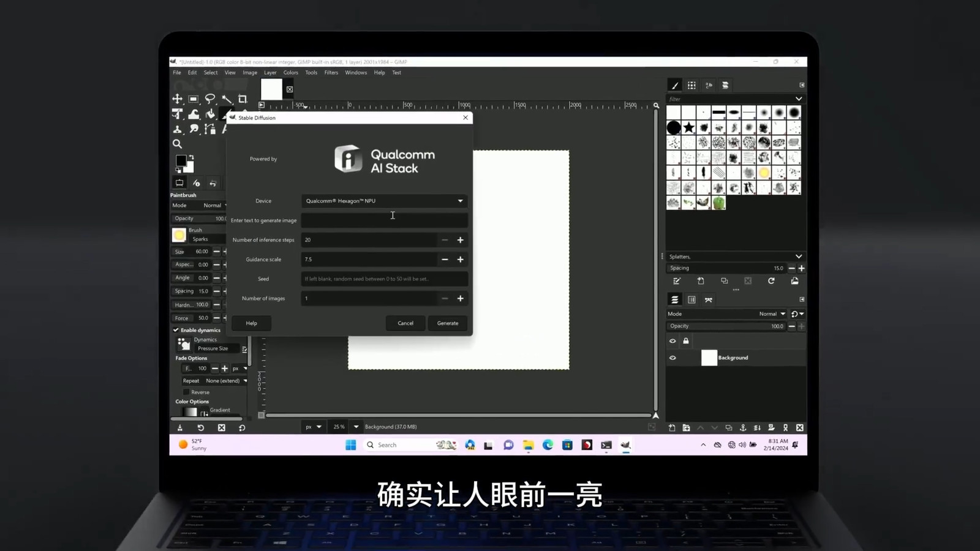Viewport: 980px width, 551px height.
Task: Click the Cancel button
Action: [405, 323]
